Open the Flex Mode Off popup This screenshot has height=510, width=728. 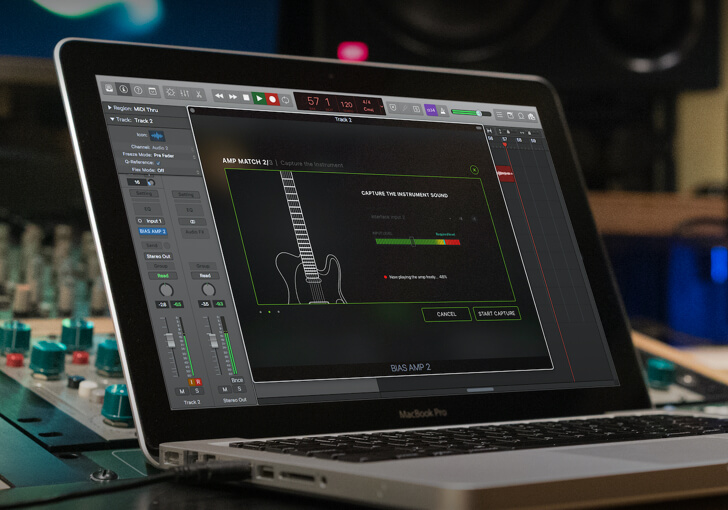tap(160, 170)
